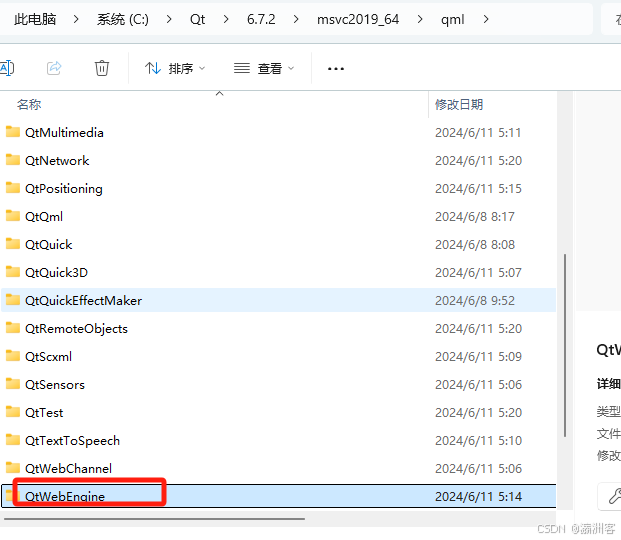
Task: Expand chevron after 系统 (C:) breadcrumb
Action: 169,19
